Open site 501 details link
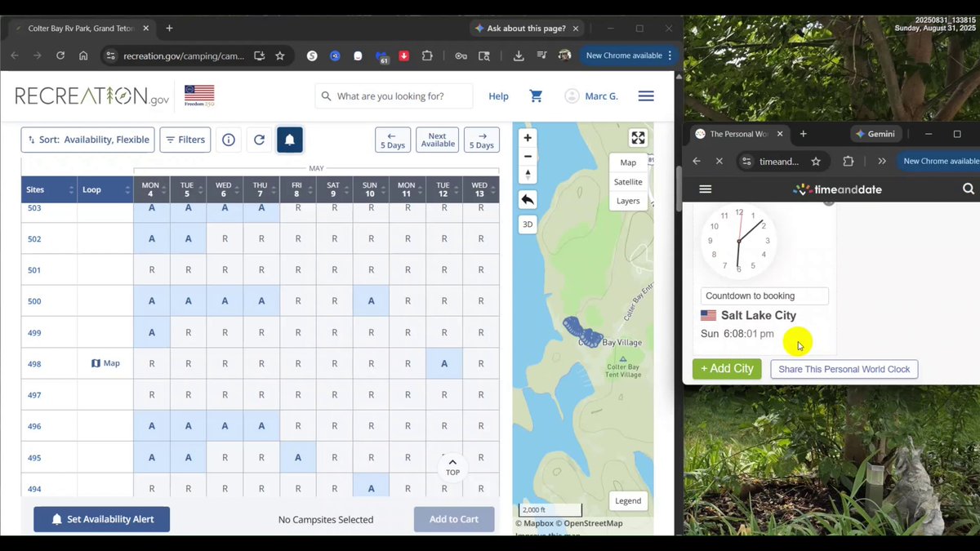Image resolution: width=980 pixels, height=551 pixels. tap(34, 269)
